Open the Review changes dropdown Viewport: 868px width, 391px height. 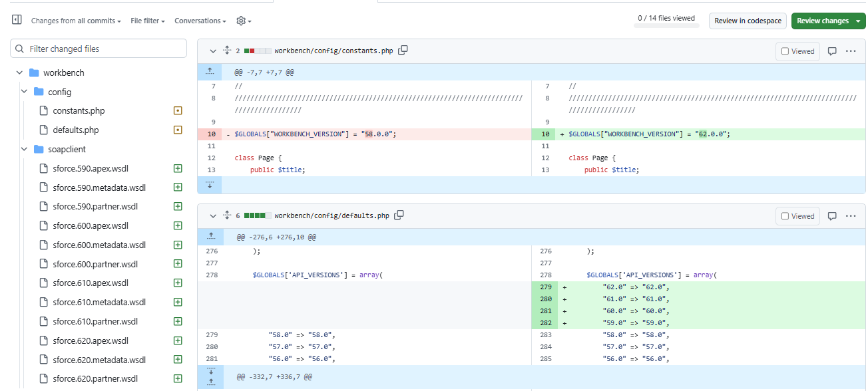(x=828, y=21)
